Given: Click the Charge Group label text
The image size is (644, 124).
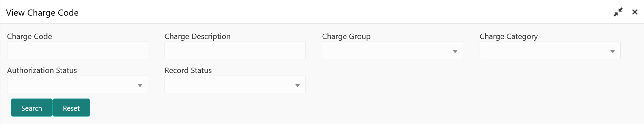Looking at the screenshot, I should (346, 36).
